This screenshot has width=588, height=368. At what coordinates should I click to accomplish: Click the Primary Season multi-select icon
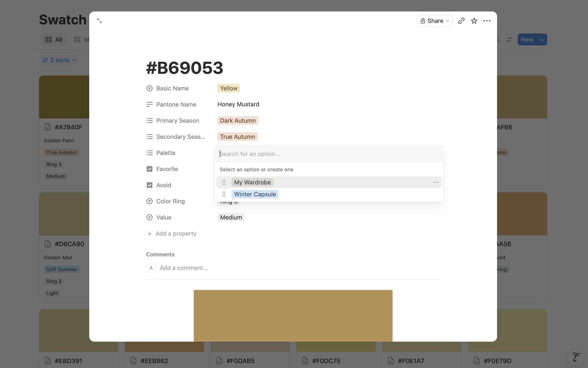pyautogui.click(x=149, y=121)
